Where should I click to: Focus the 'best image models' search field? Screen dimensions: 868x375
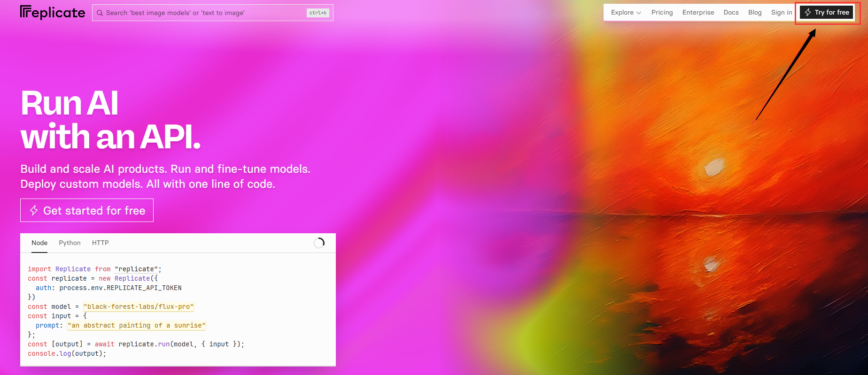click(212, 13)
